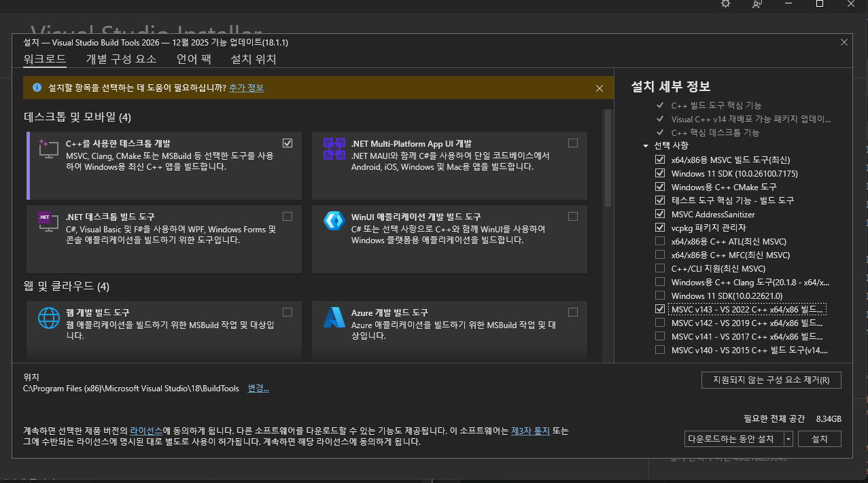Viewport: 868px width, 483px height.
Task: Enable .NET 데스크톱 빌드 도구 workload
Action: [x=288, y=216]
